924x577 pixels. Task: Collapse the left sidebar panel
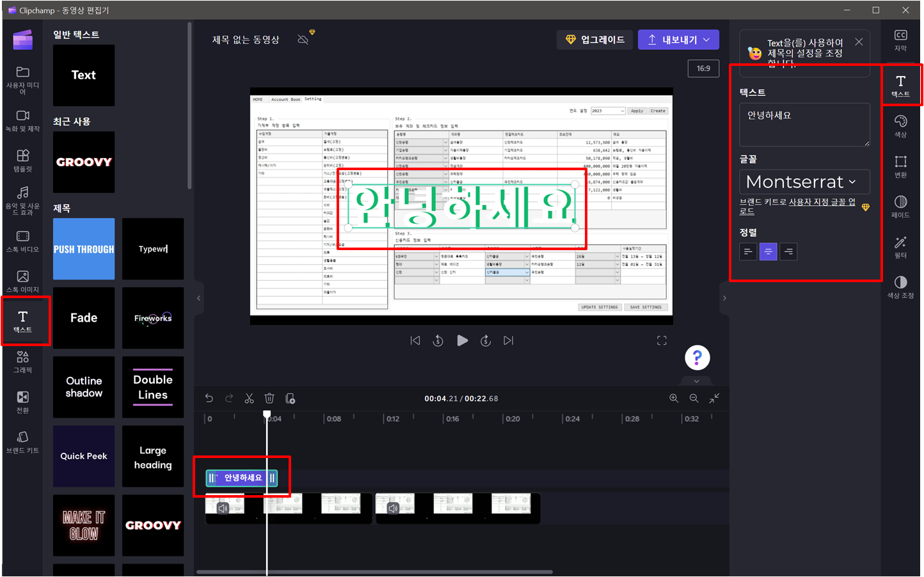(x=198, y=298)
